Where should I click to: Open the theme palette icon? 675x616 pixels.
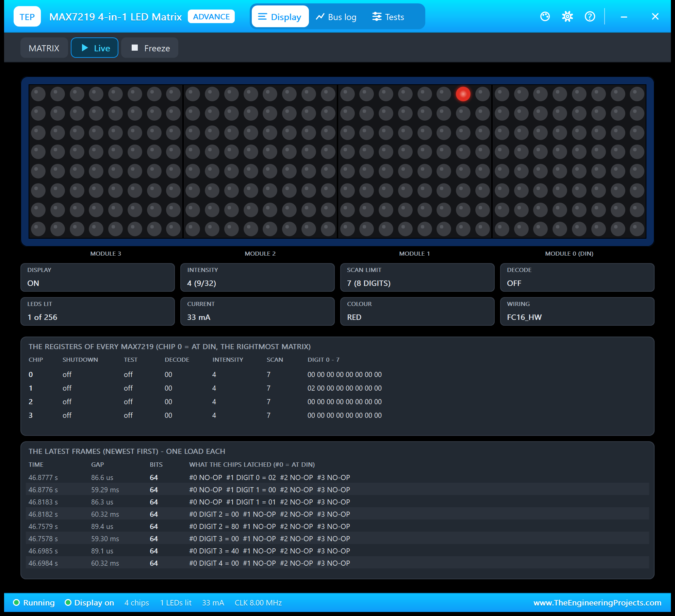tap(545, 17)
